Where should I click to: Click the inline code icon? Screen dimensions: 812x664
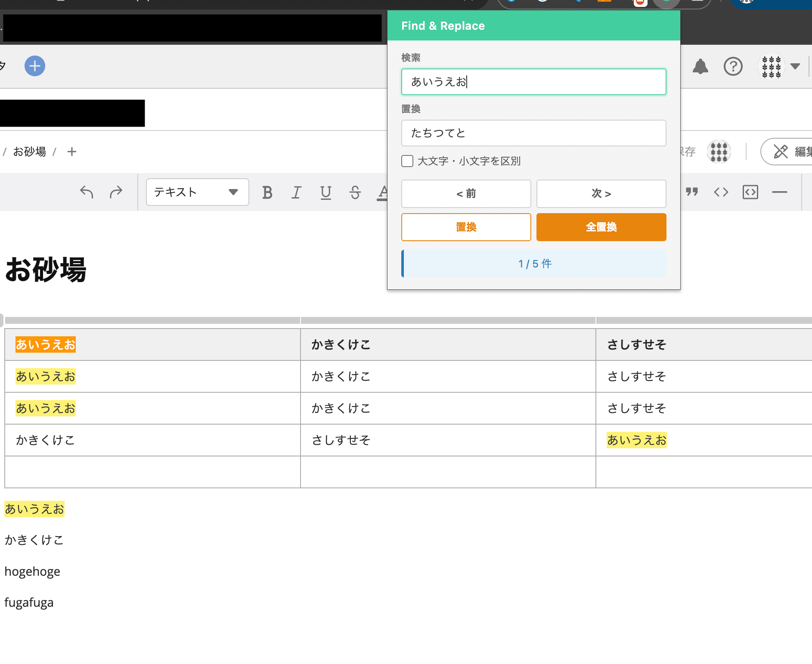pyautogui.click(x=720, y=192)
